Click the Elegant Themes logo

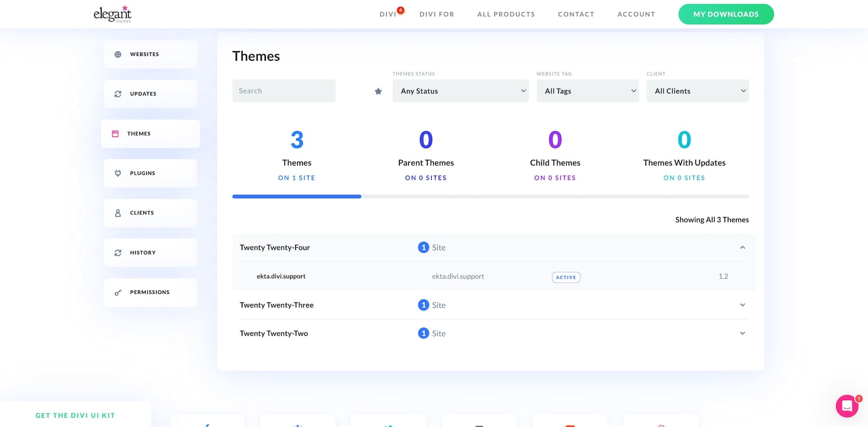click(x=112, y=14)
